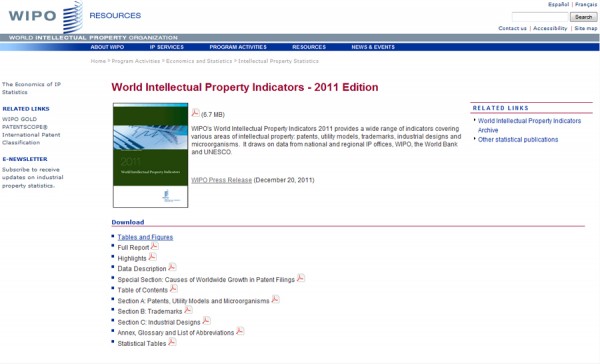600x364 pixels.
Task: Open the Data Description PDF icon
Action: point(172,267)
